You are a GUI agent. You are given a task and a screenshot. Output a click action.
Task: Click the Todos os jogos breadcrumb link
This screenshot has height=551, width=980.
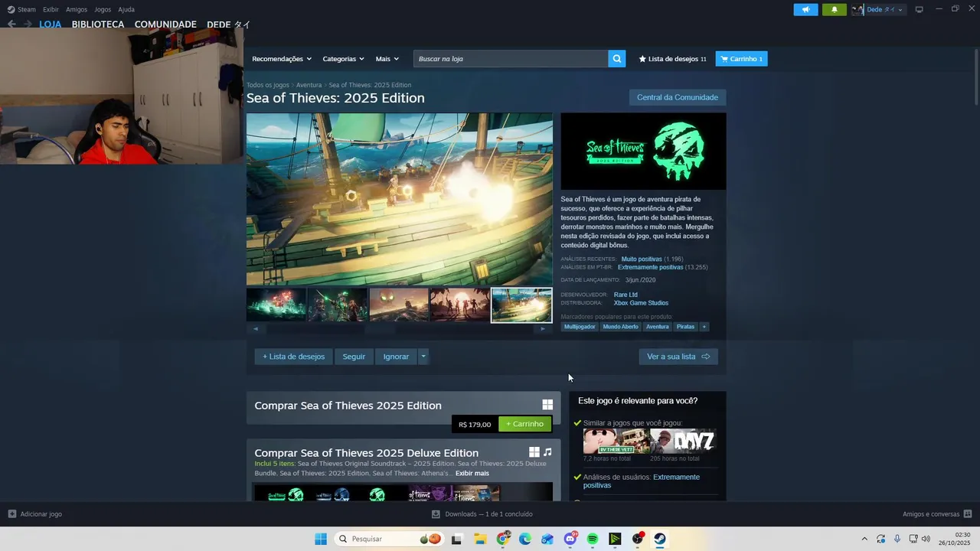268,85
